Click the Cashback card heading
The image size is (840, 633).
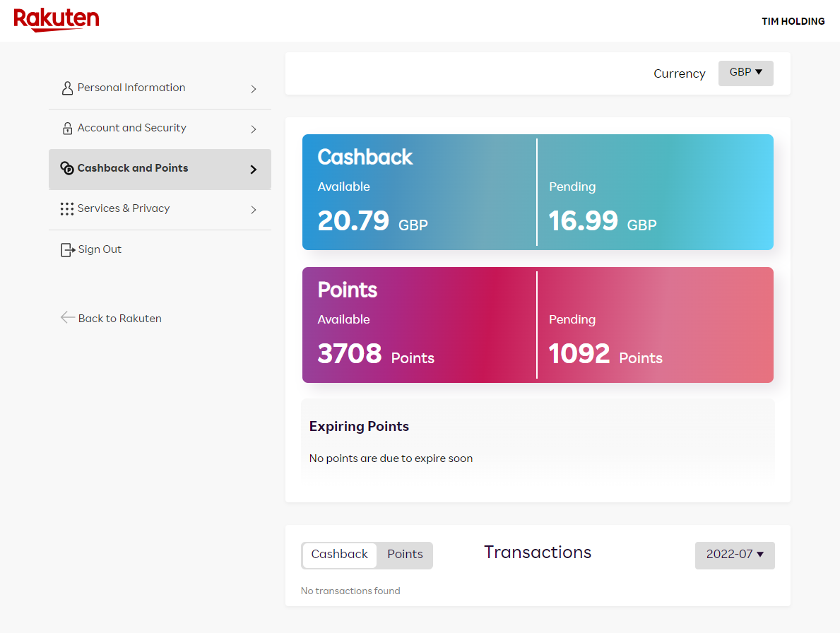click(365, 158)
